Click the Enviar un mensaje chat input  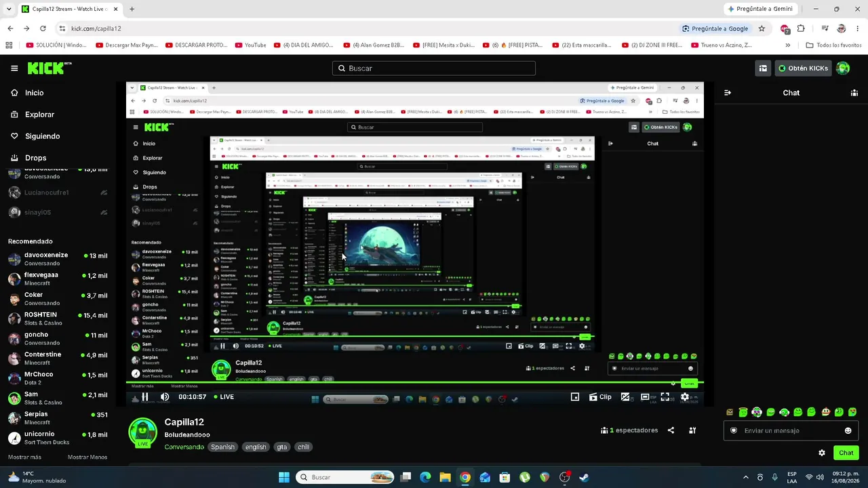point(791,431)
